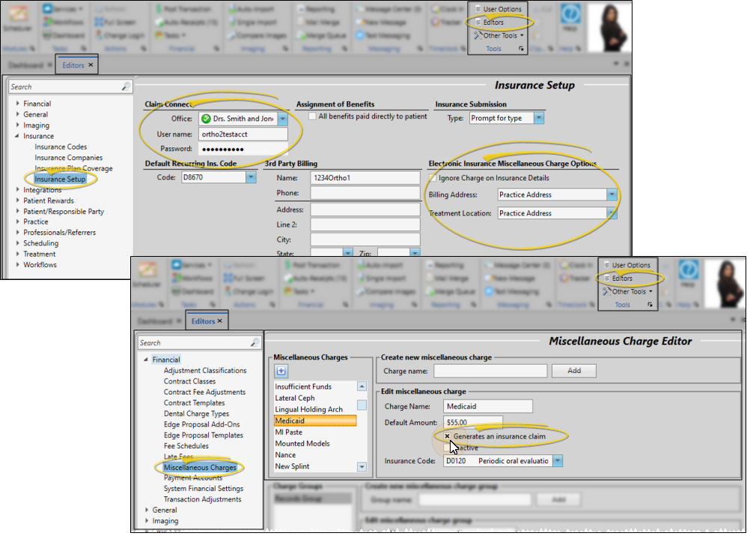Click the search magnifier above the Insurance tree
The width and height of the screenshot is (756, 542).
[126, 88]
